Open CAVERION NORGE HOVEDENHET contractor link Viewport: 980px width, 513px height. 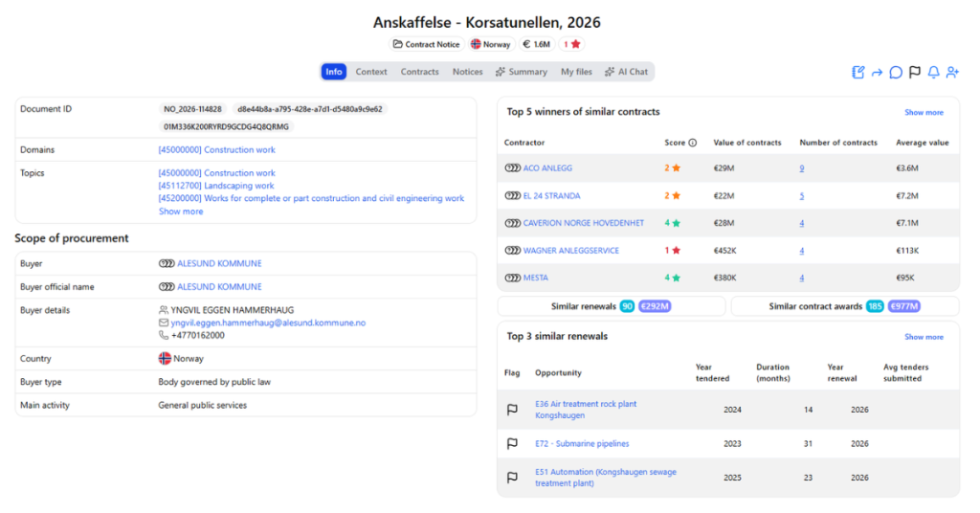(584, 223)
